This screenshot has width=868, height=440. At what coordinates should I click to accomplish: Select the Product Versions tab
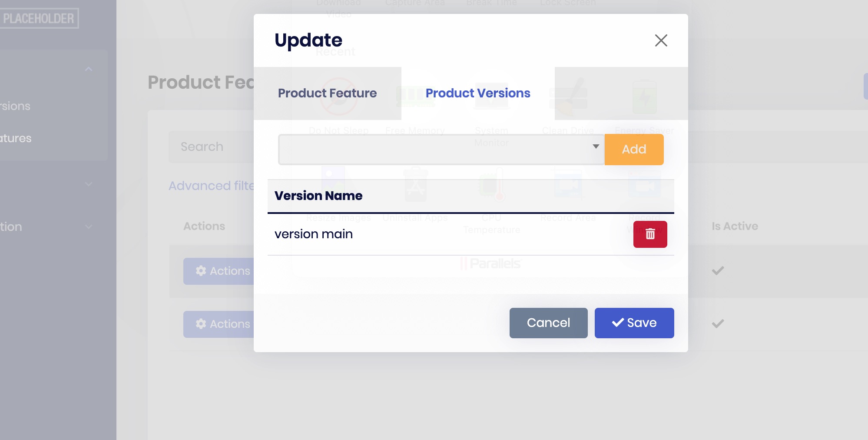pos(477,93)
